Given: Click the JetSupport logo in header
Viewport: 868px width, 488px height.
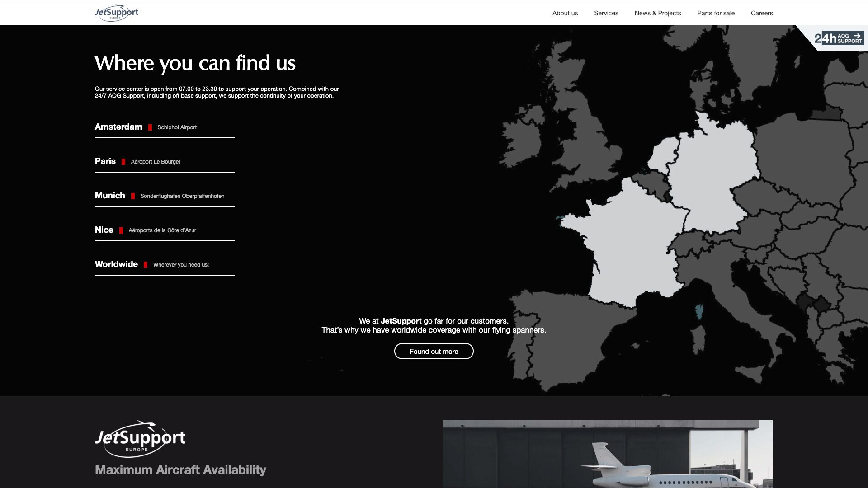Looking at the screenshot, I should click(117, 13).
